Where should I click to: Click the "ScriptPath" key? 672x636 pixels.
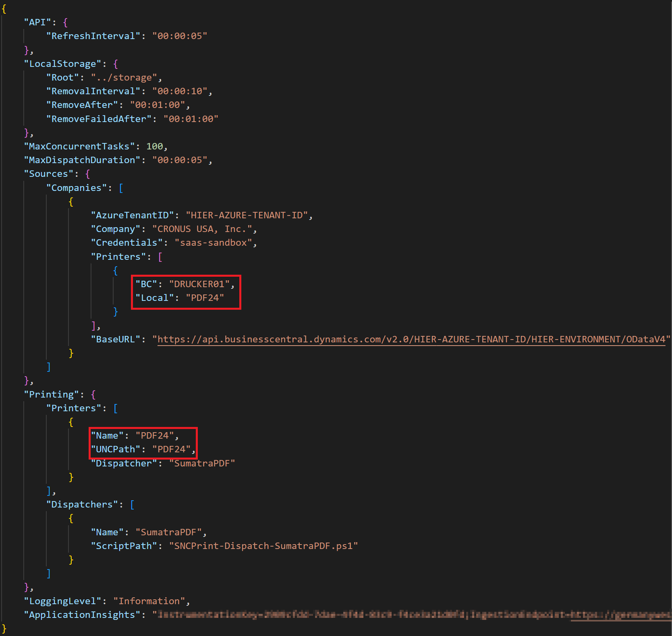(124, 546)
